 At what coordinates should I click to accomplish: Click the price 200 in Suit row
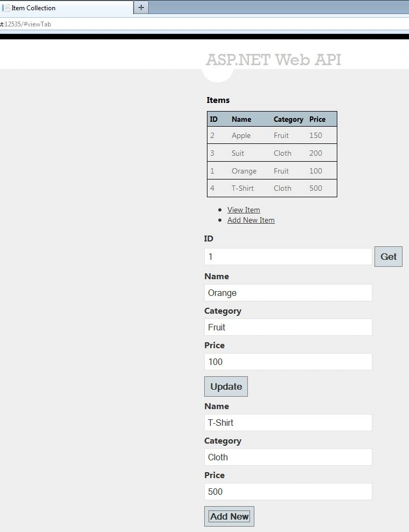click(316, 154)
